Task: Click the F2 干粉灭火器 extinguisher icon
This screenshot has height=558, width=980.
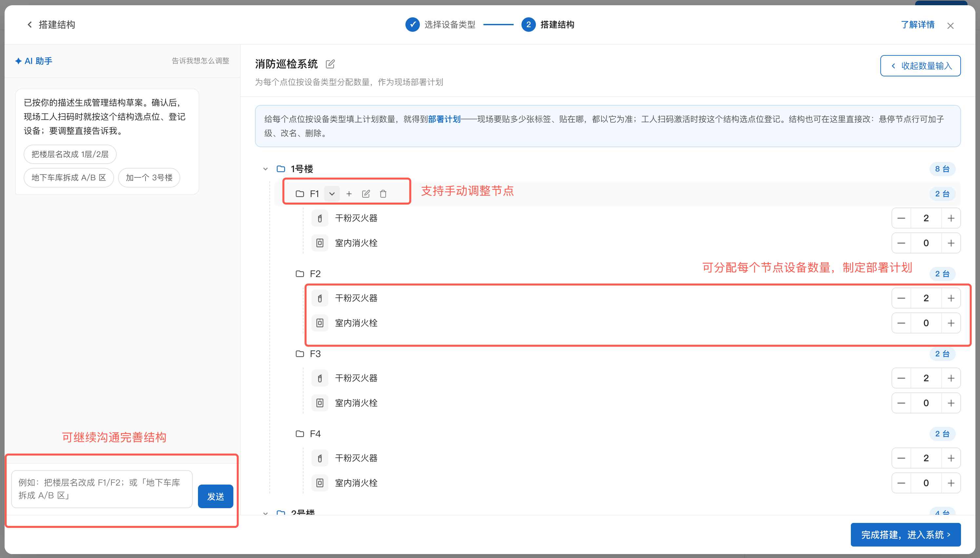Action: 320,299
